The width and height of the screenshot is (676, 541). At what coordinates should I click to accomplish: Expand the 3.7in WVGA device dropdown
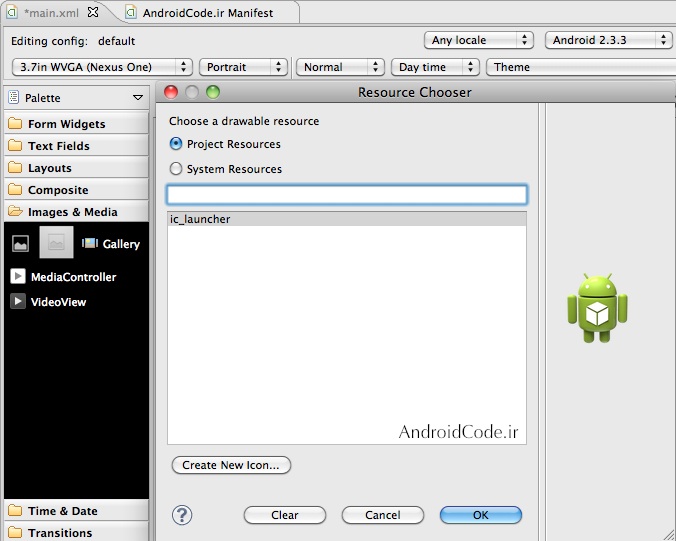[101, 67]
